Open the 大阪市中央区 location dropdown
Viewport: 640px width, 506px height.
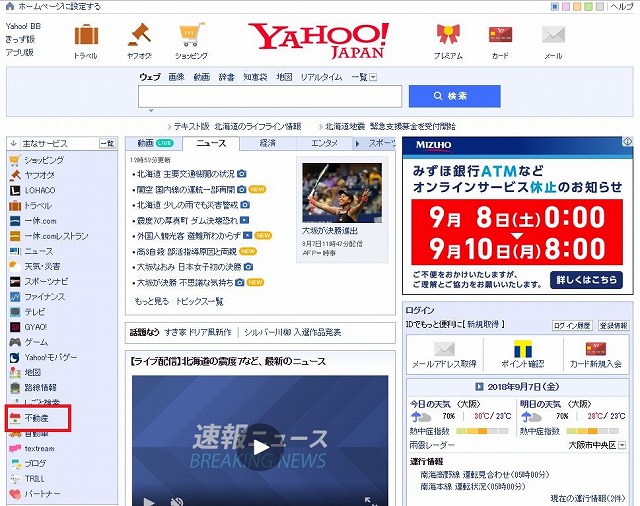622,445
